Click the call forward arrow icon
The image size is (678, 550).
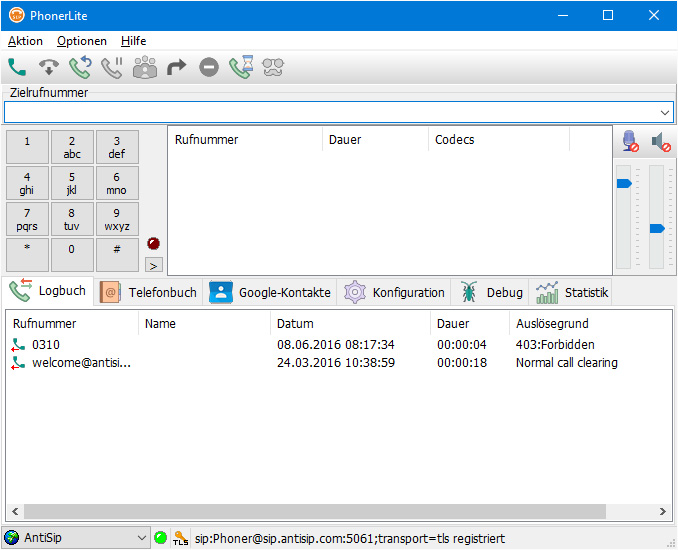point(177,68)
